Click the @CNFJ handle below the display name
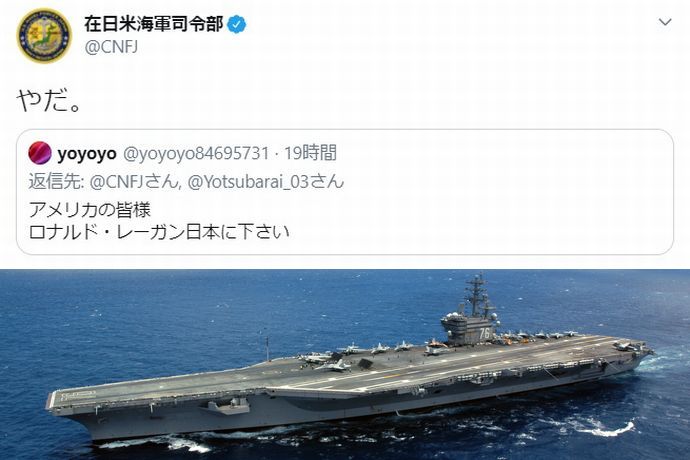This screenshot has height=460, width=690. pyautogui.click(x=111, y=47)
